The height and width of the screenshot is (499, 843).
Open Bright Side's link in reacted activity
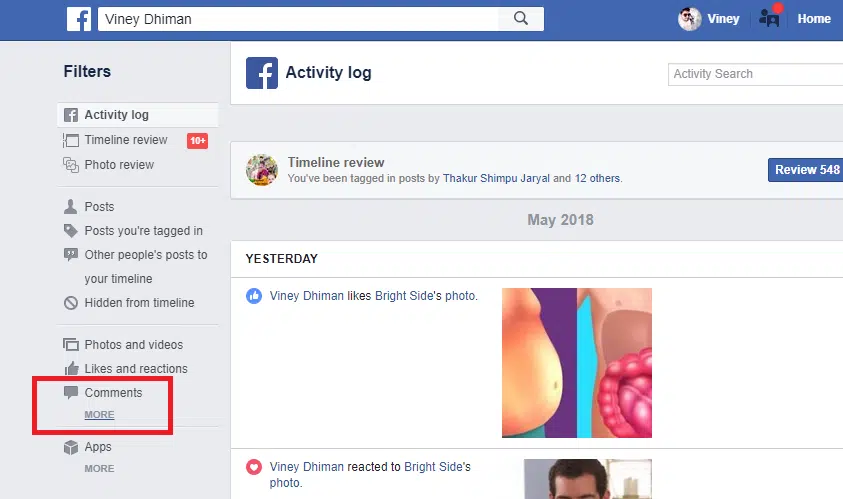pos(437,467)
